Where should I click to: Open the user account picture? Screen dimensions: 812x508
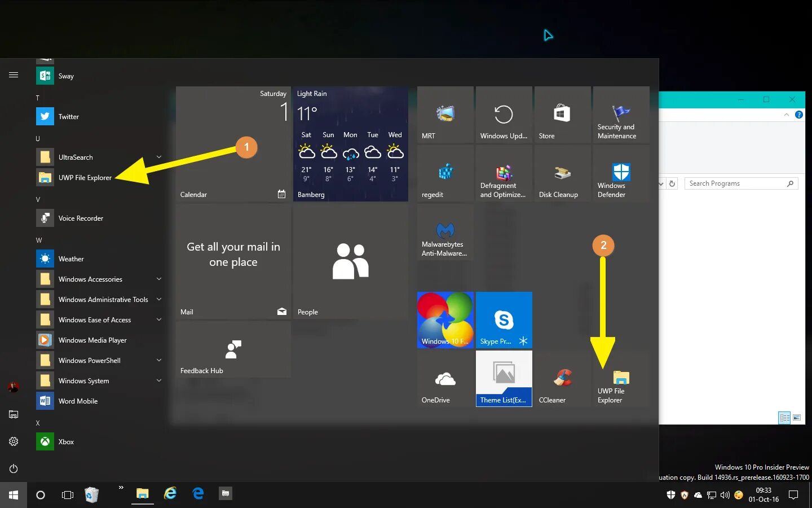point(14,387)
